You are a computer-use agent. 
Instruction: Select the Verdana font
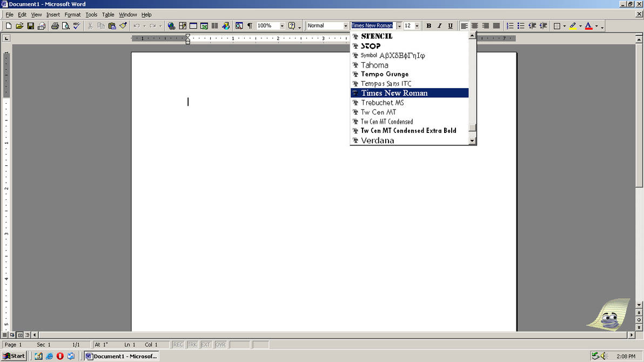coord(377,140)
